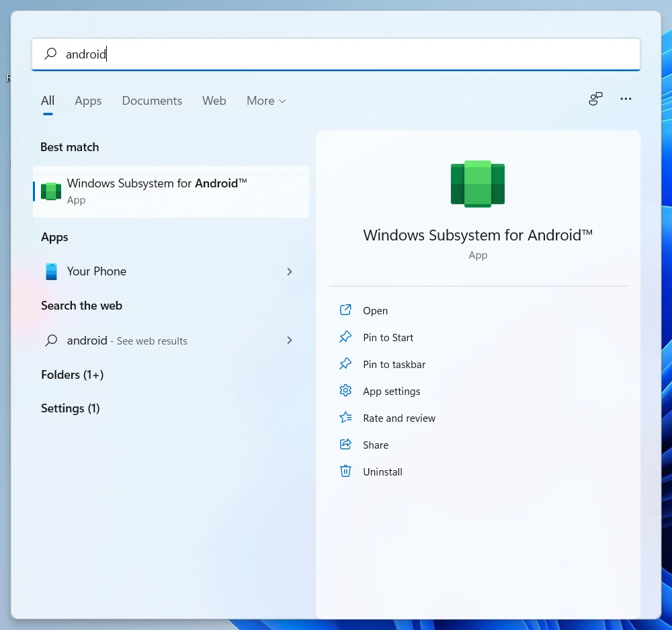Click the star icon for Rate and review

coord(345,418)
